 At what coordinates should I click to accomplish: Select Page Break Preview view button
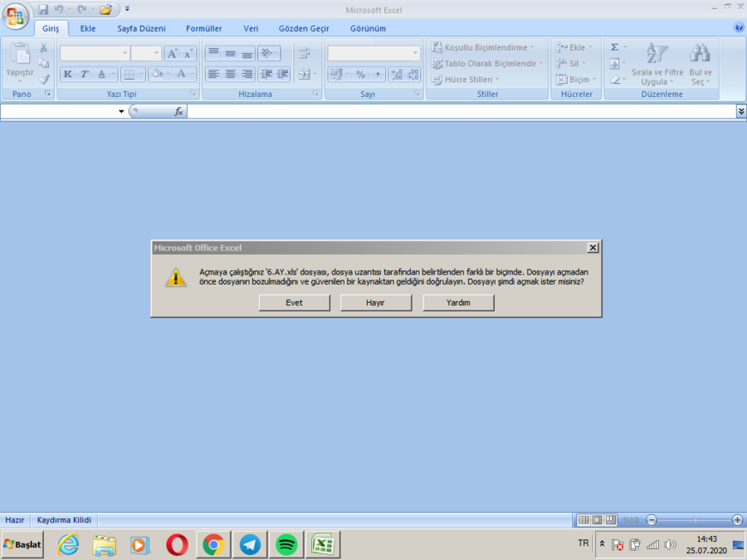click(x=611, y=519)
